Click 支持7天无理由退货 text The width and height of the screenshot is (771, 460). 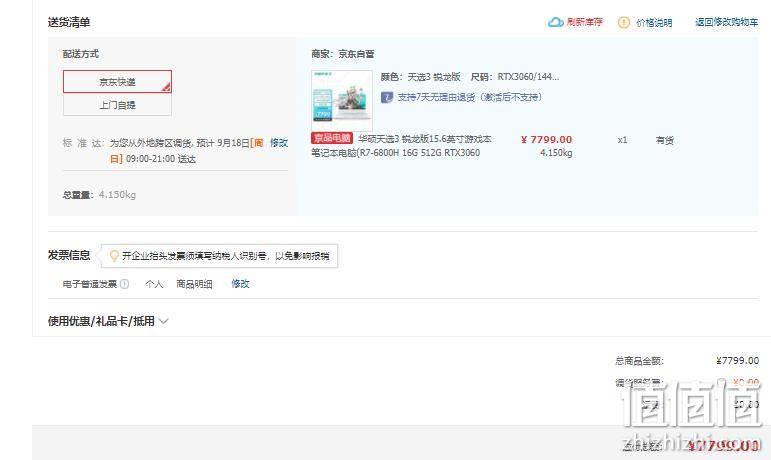470,97
